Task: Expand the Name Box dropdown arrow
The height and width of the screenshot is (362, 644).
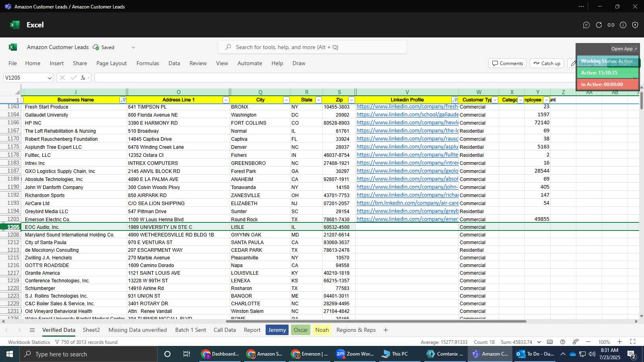Action: coord(49,78)
